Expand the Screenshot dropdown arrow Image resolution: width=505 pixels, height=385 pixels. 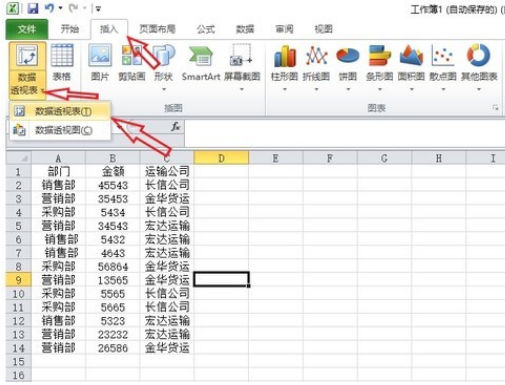point(242,89)
